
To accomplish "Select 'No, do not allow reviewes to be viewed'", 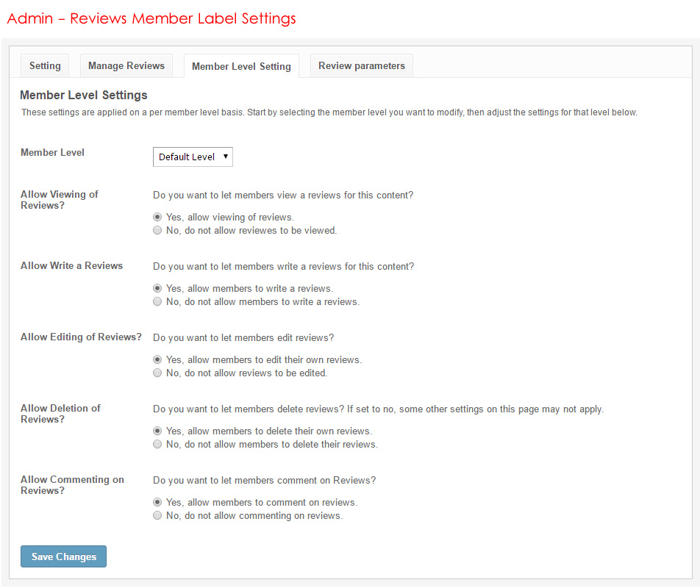I will (x=157, y=231).
